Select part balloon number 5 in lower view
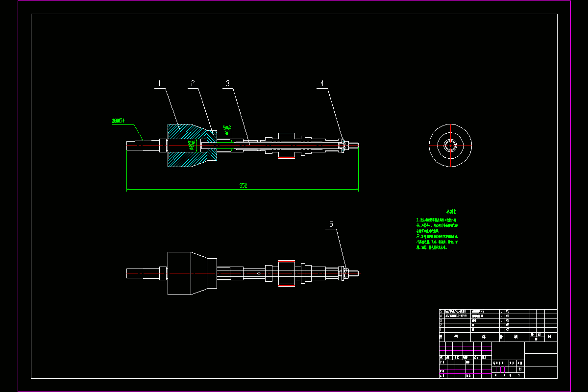Screen dimensions: 588x392 tap(331, 224)
